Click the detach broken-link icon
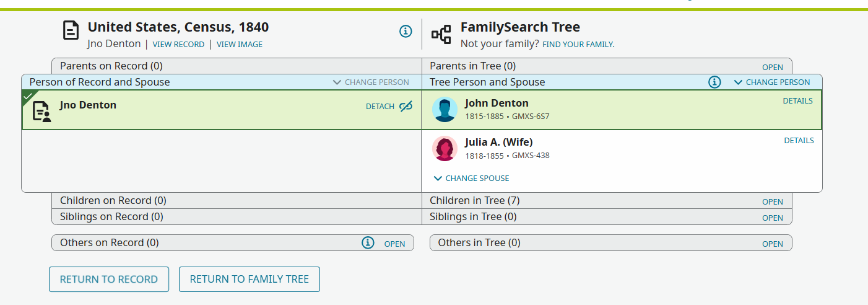This screenshot has height=305, width=868. (406, 107)
